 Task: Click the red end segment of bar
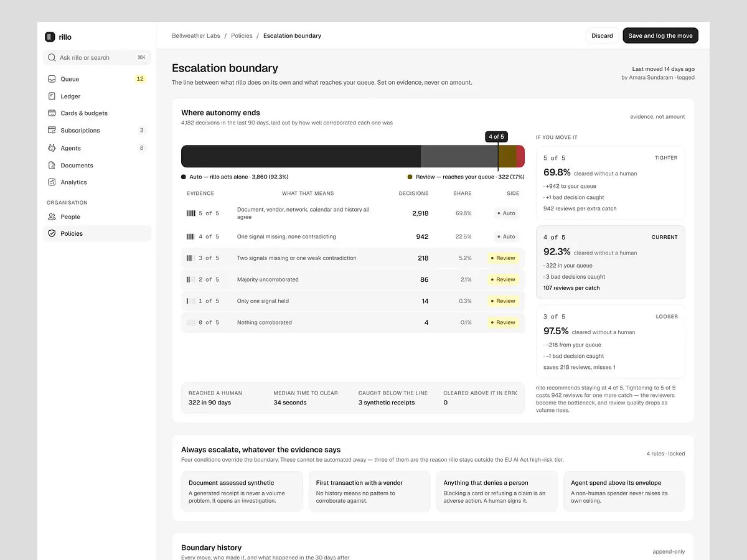(x=520, y=156)
